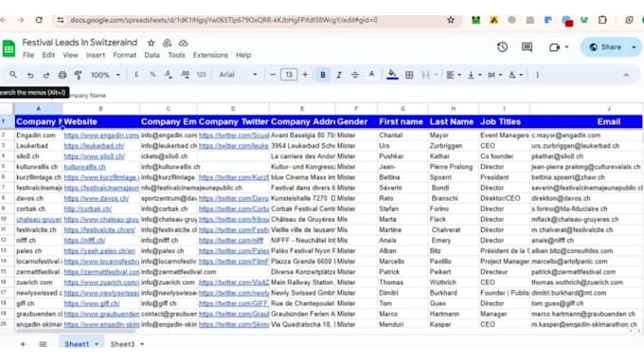Screen dimensions: 644x363
Task: Open the http://corbak.ch/ link
Action: (88, 209)
